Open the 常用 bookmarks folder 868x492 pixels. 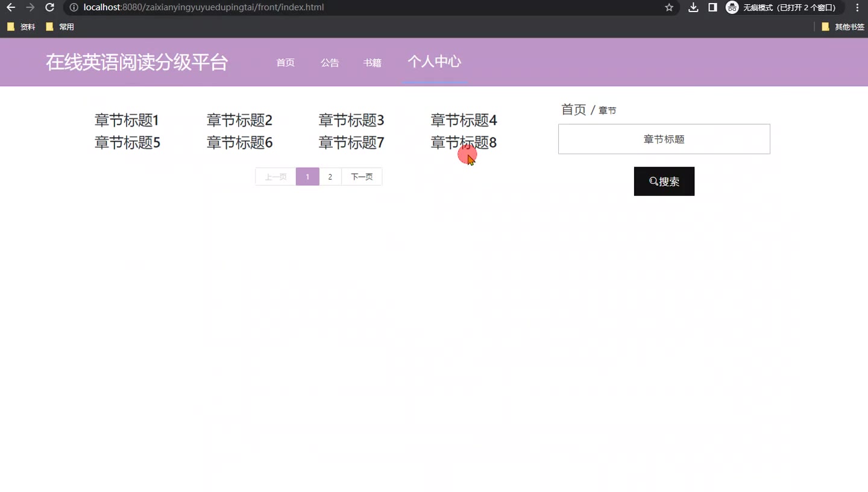pyautogui.click(x=60, y=27)
